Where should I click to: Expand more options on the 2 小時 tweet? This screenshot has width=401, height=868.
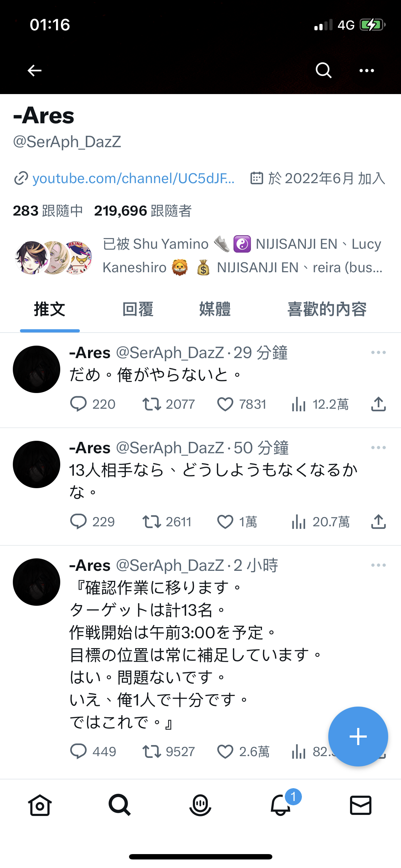point(379,565)
